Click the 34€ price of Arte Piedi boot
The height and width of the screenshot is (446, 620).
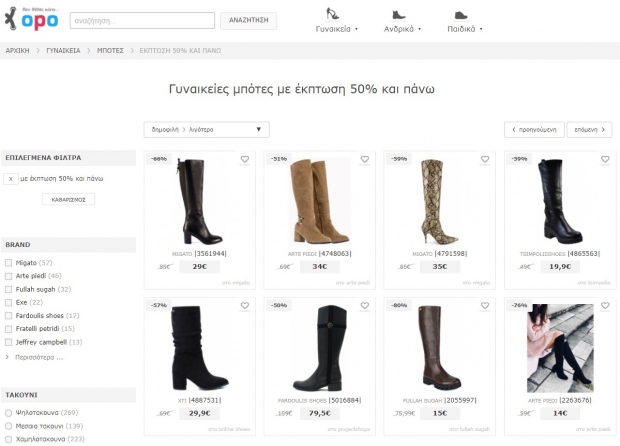tap(319, 267)
